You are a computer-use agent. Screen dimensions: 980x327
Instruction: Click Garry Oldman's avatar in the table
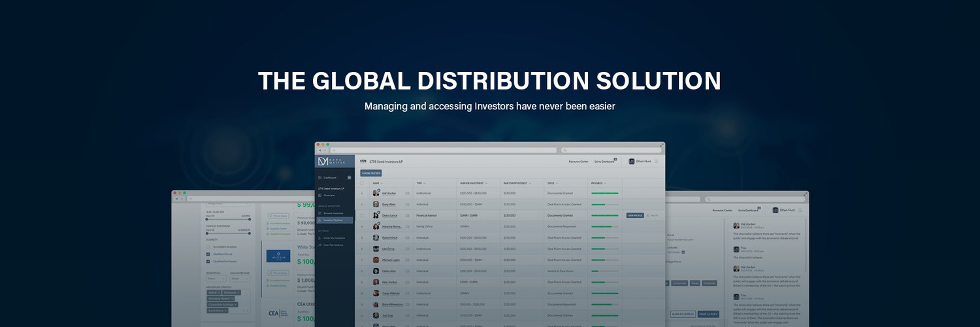tap(376, 293)
